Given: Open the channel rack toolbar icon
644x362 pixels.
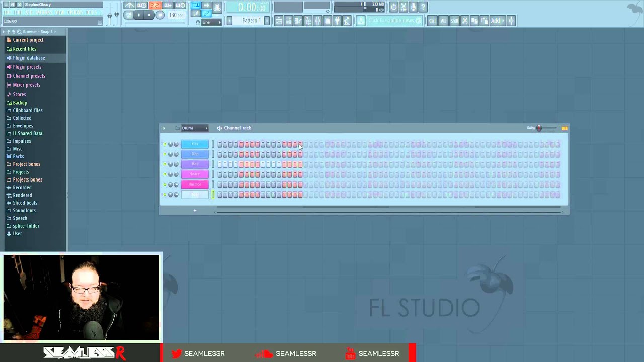Looking at the screenshot, I should click(288, 21).
